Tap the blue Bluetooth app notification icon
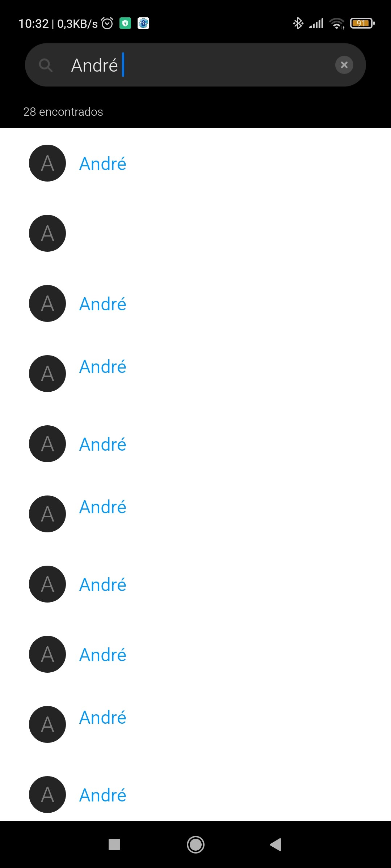This screenshot has width=391, height=868. (143, 24)
